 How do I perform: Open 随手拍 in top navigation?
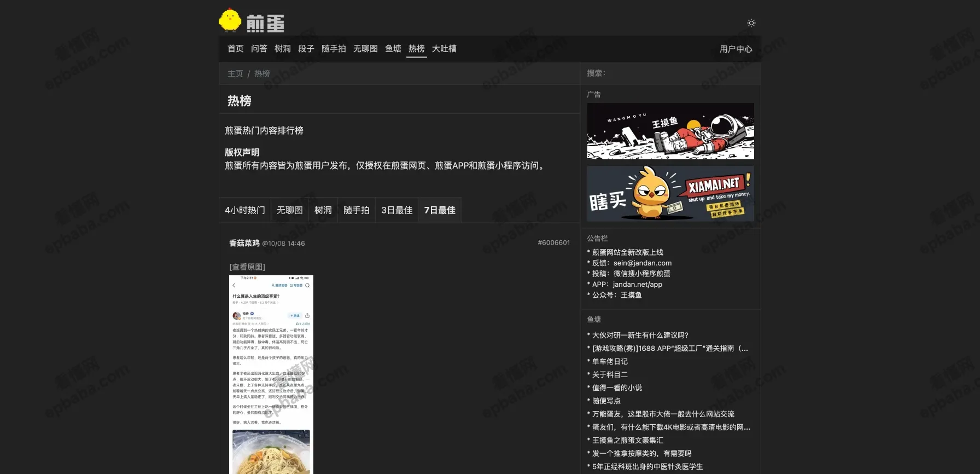[334, 49]
